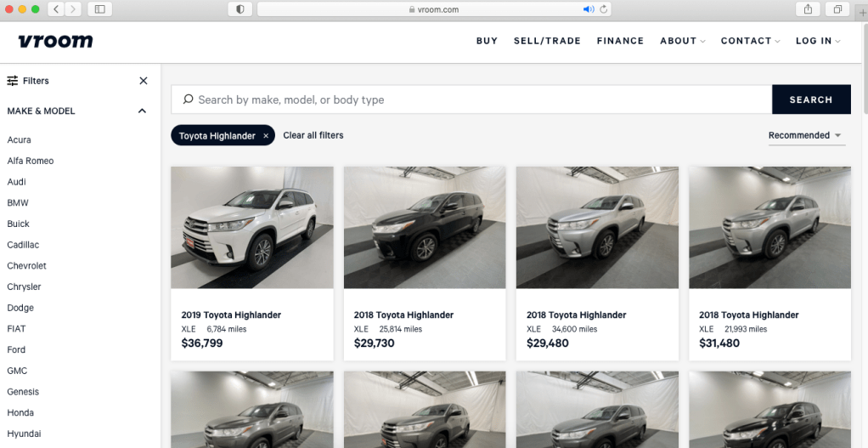The width and height of the screenshot is (868, 448).
Task: Click the Vroom logo
Action: (x=55, y=41)
